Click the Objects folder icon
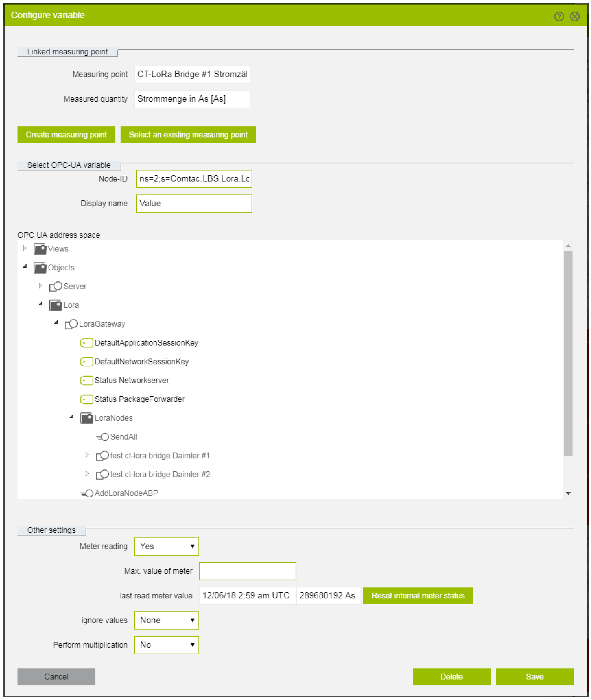 point(40,268)
